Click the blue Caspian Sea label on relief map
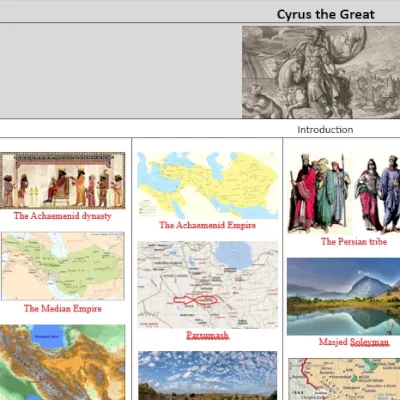 coord(46,337)
